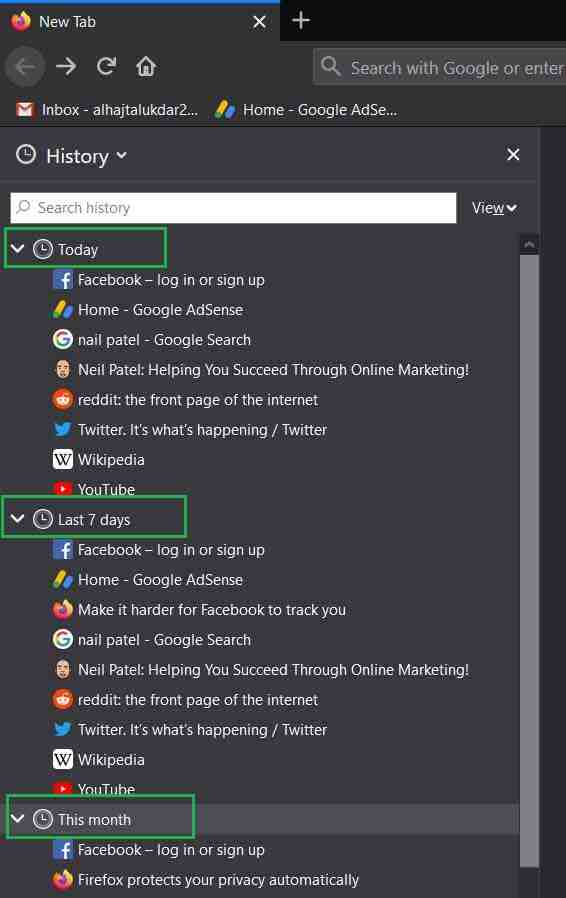
Task: Click the History panel clock icon
Action: coord(26,154)
